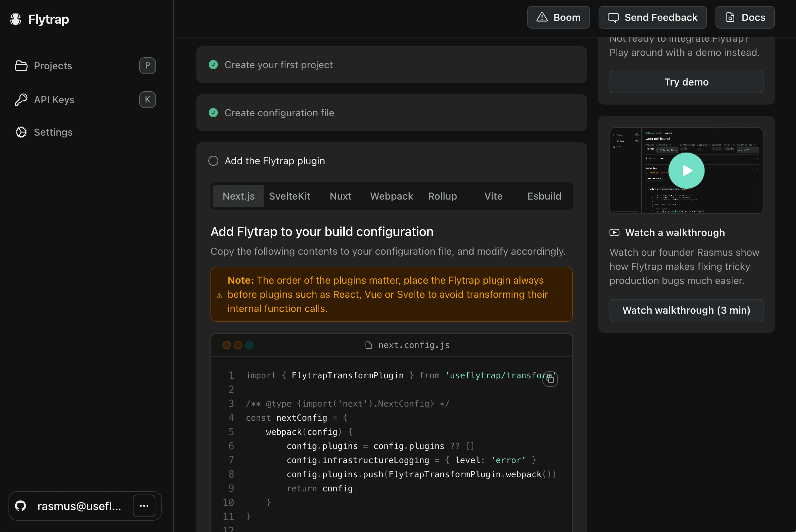
Task: Click the Watch a walkthrough heading
Action: point(675,232)
